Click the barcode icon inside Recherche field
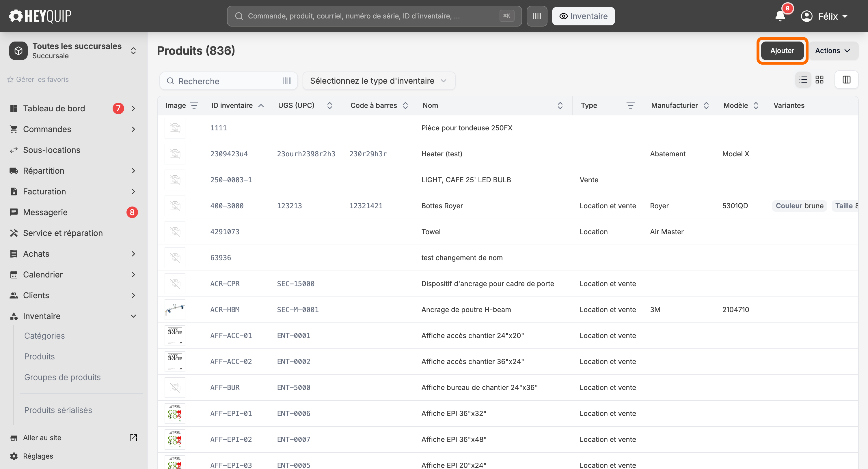Viewport: 868px width, 469px height. (x=287, y=81)
